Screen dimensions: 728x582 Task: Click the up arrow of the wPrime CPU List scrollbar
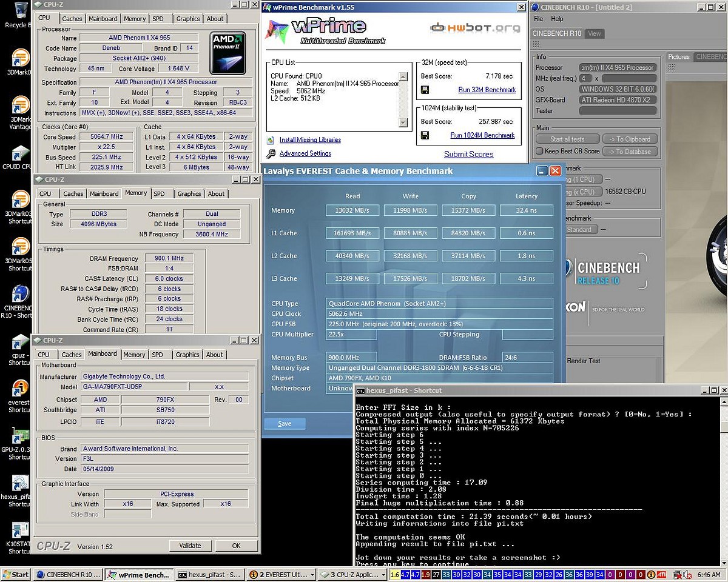[x=403, y=76]
